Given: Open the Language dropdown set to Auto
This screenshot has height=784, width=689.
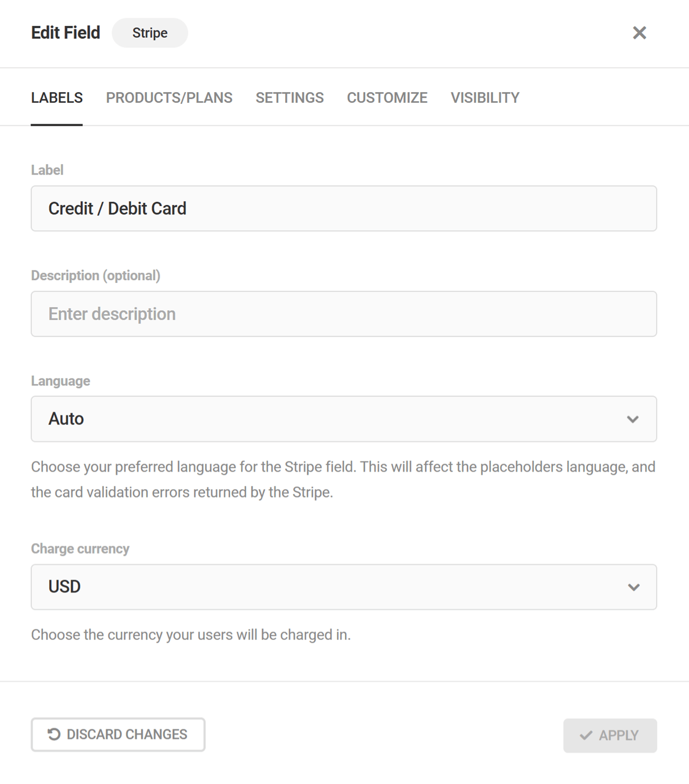Looking at the screenshot, I should pyautogui.click(x=344, y=419).
